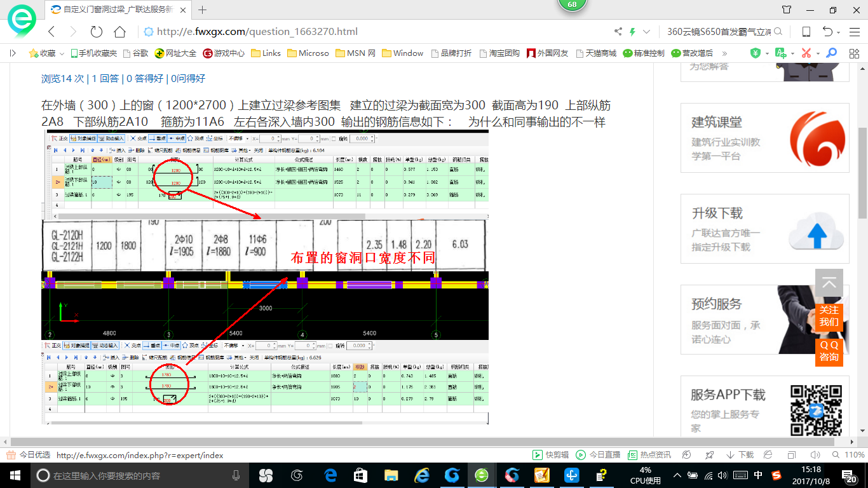The width and height of the screenshot is (868, 488).
Task: Click the share icon in address bar
Action: [x=618, y=32]
